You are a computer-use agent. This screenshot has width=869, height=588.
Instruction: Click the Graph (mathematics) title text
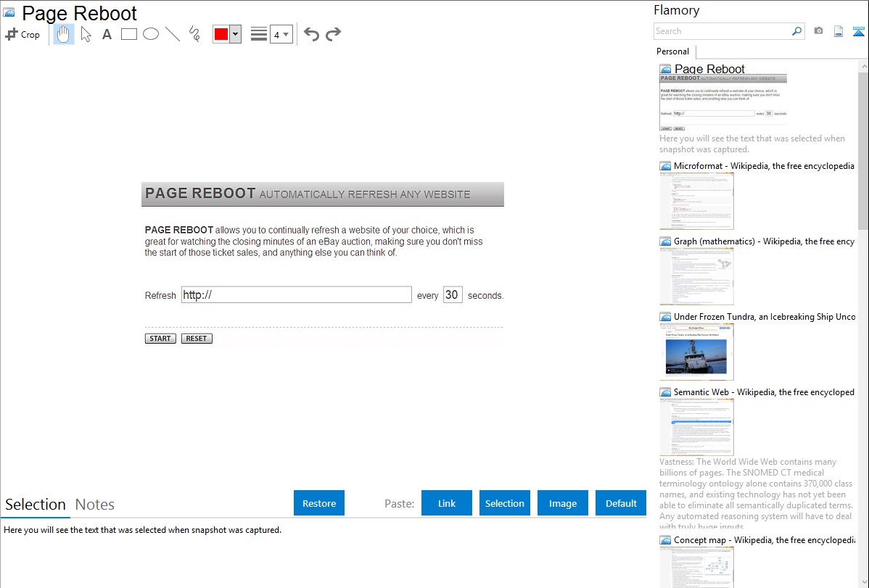(764, 241)
